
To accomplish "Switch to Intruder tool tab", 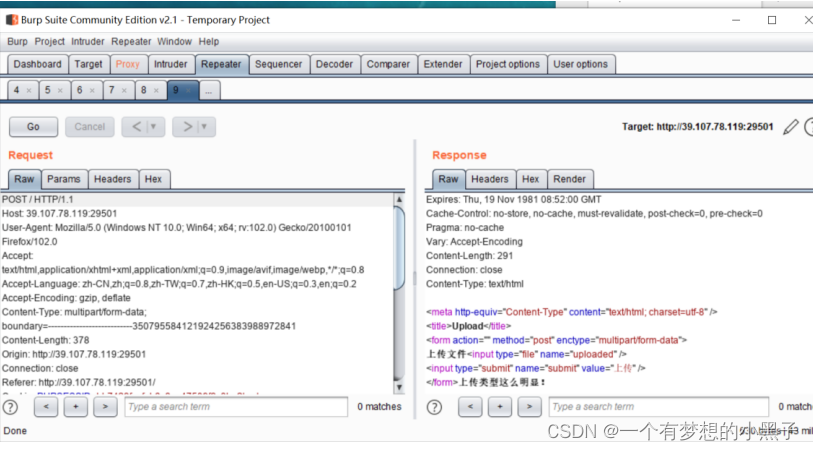I will (x=171, y=64).
